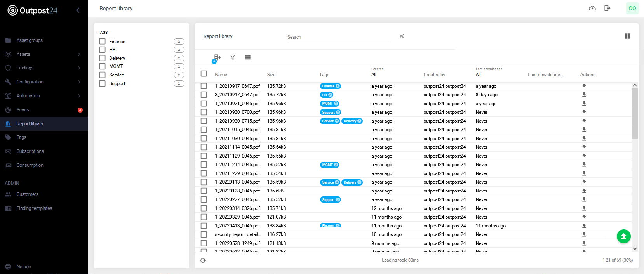Viewport: 644px width, 274px height.
Task: Download the 1_20210921_0045.pdf report
Action: click(584, 104)
